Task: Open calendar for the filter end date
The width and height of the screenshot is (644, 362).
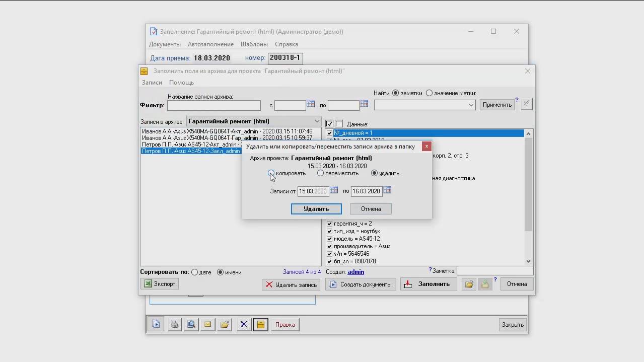Action: pos(364,104)
